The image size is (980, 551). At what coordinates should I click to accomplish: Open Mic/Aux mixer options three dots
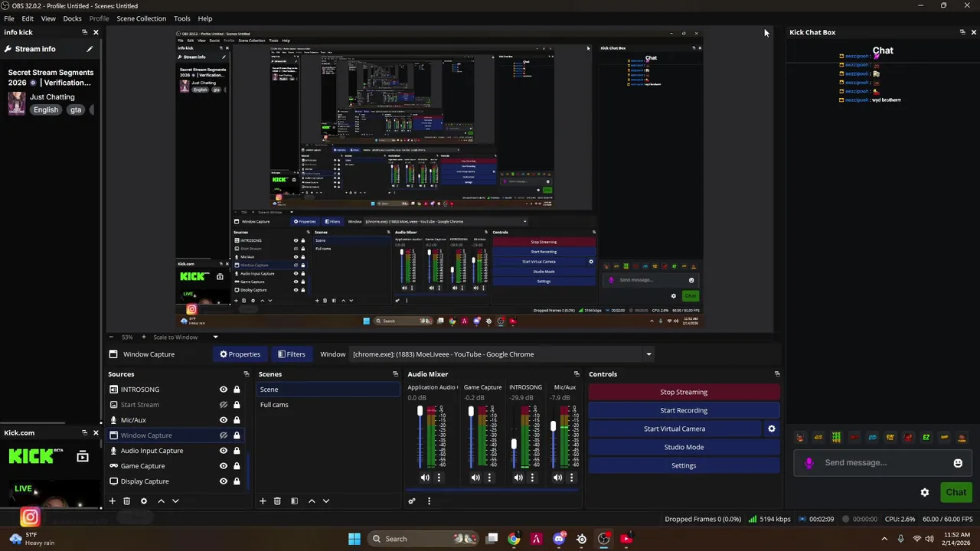point(571,478)
